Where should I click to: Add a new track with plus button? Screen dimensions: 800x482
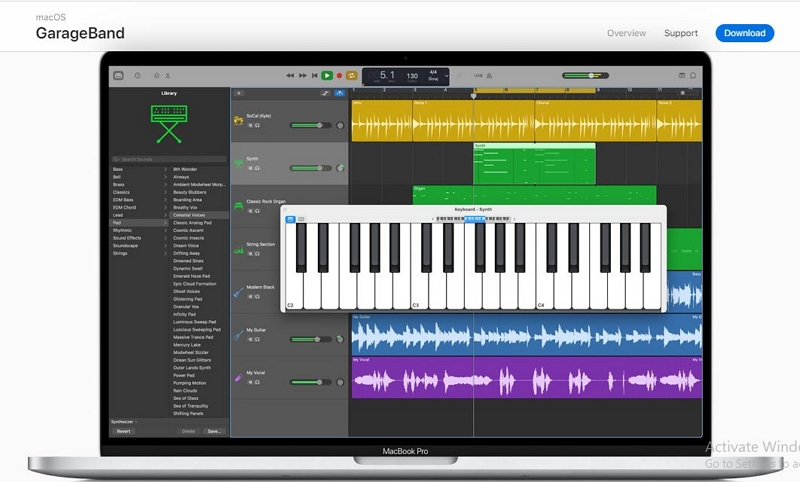239,93
